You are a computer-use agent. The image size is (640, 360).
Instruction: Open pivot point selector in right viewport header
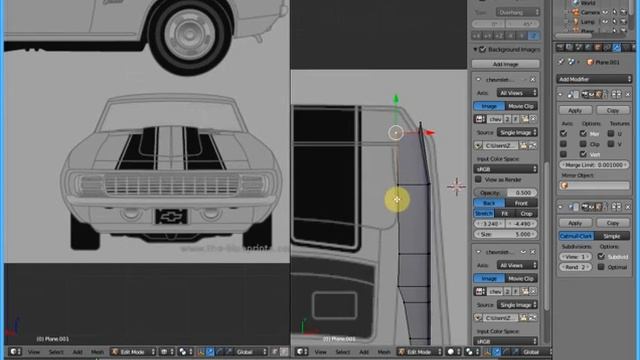(471, 351)
